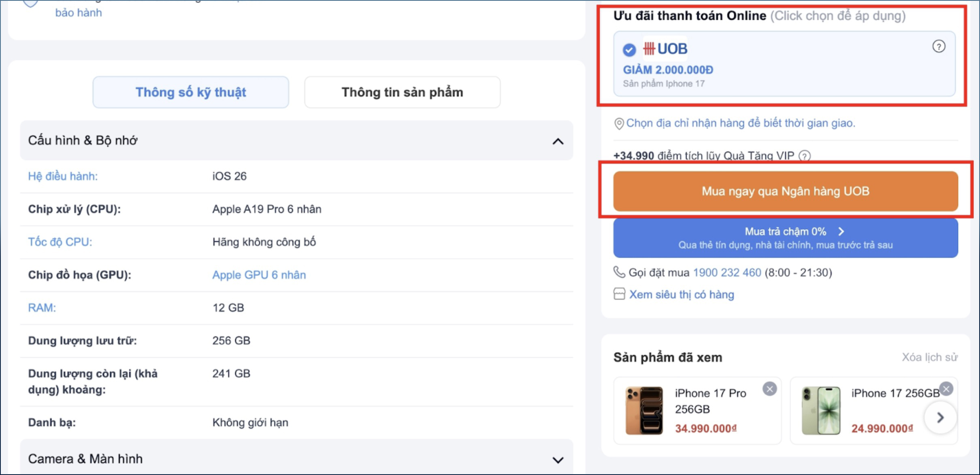980x475 pixels.
Task: Open the Thông tin sản phẩm tab
Action: click(x=402, y=92)
